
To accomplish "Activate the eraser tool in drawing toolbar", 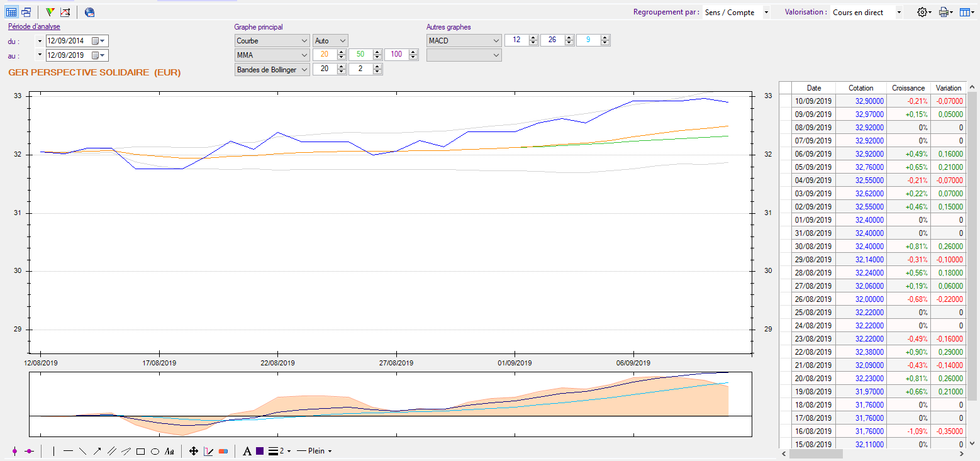I will (x=223, y=451).
